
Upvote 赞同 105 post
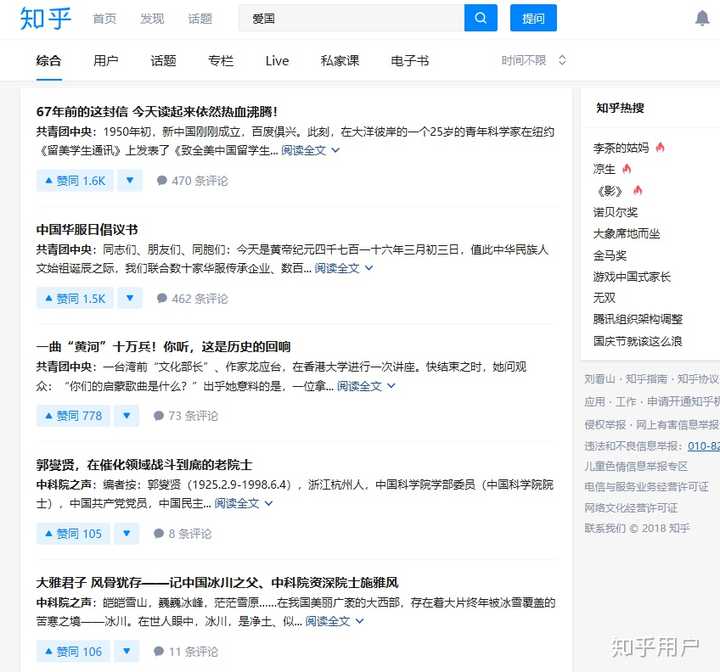(73, 534)
